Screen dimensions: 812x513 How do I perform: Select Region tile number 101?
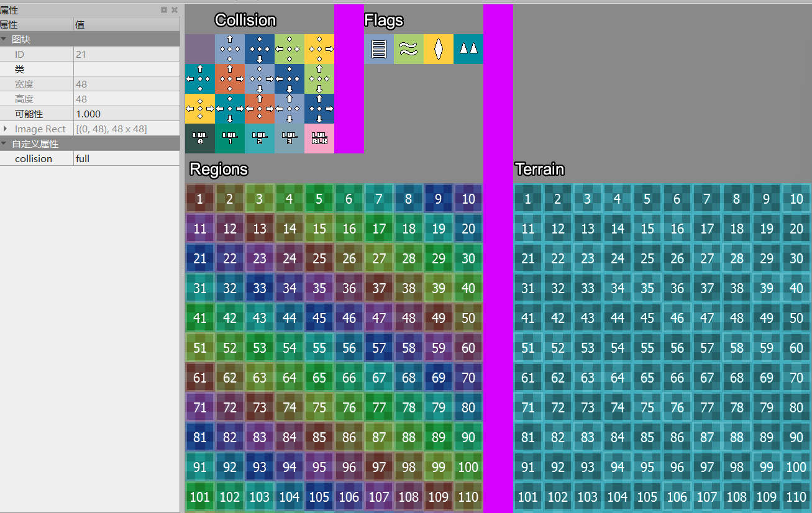[199, 497]
